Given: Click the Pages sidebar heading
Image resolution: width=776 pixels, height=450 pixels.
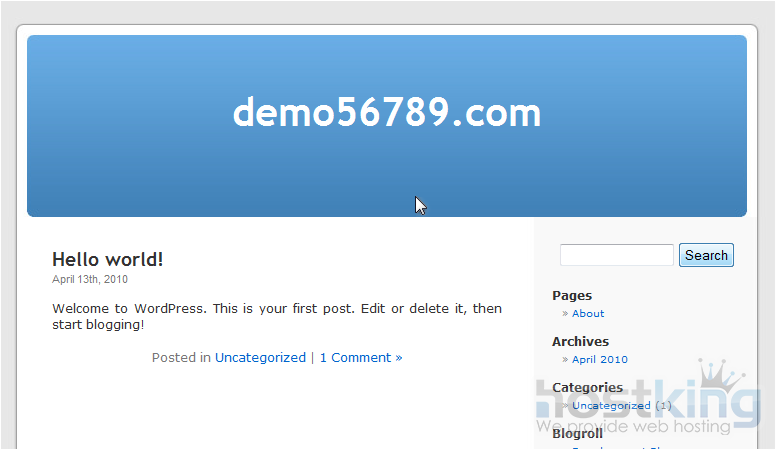Looking at the screenshot, I should click(x=572, y=296).
